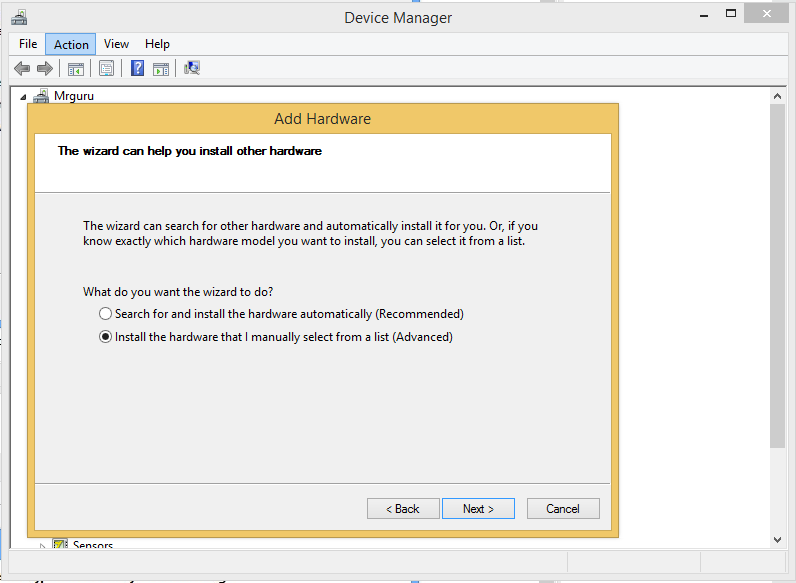The image size is (796, 583).
Task: Click the 'What do you want the wizard to do?' text
Action: click(178, 292)
